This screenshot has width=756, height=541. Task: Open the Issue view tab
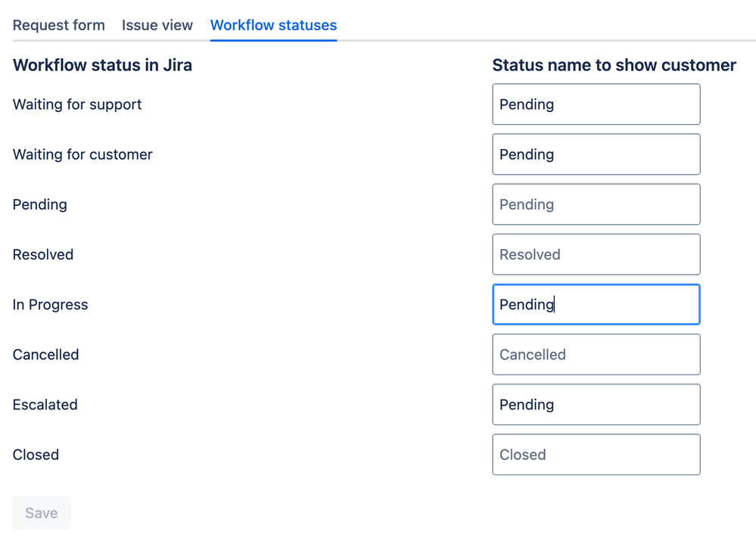(157, 25)
